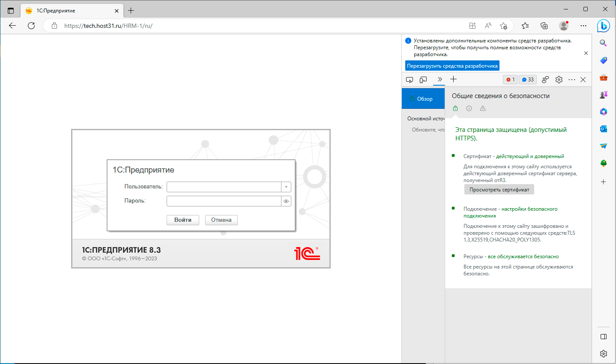The width and height of the screenshot is (616, 364).
Task: Click the DevTools inspect element tool
Action: tap(410, 80)
